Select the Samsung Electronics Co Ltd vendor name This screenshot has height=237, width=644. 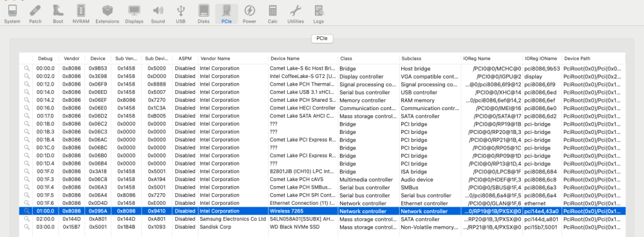click(x=233, y=219)
